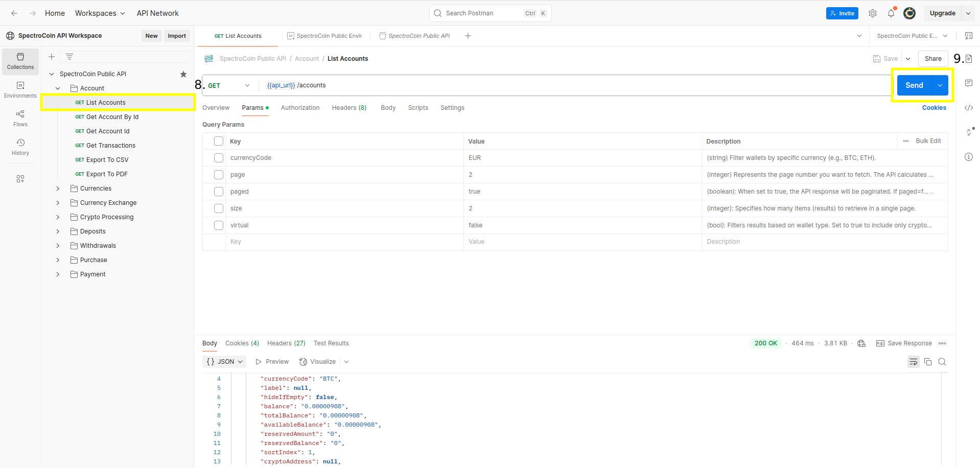Click the collection filter icon
The width and height of the screenshot is (980, 468).
pyautogui.click(x=69, y=57)
